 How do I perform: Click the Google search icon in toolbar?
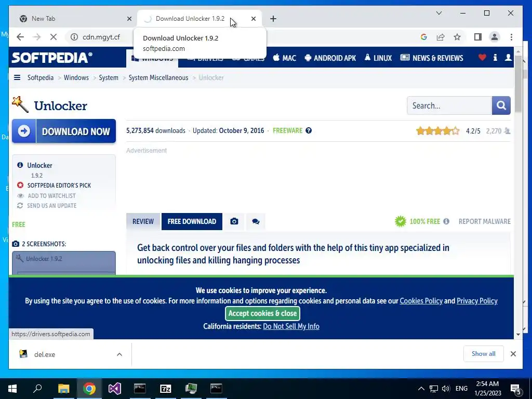point(423,37)
